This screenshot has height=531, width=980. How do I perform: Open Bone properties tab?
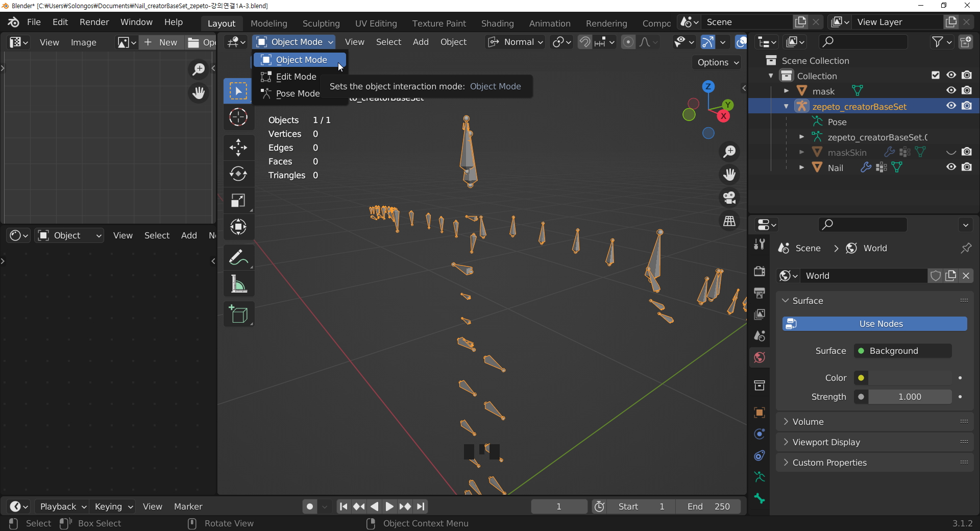(759, 498)
